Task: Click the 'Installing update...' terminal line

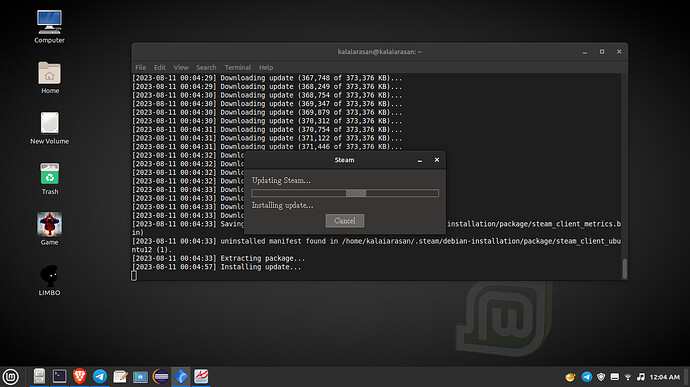Action: tap(217, 267)
